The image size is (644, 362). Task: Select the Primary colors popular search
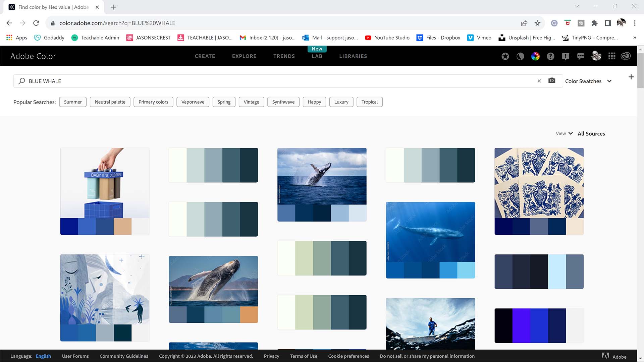click(153, 102)
